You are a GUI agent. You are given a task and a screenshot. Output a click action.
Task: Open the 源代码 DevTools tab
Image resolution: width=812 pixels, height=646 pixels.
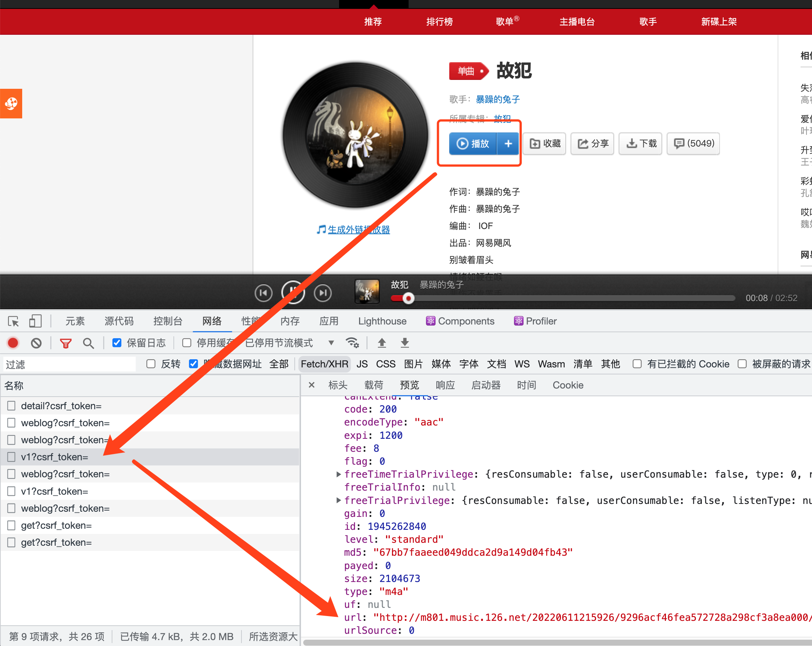[x=119, y=321]
